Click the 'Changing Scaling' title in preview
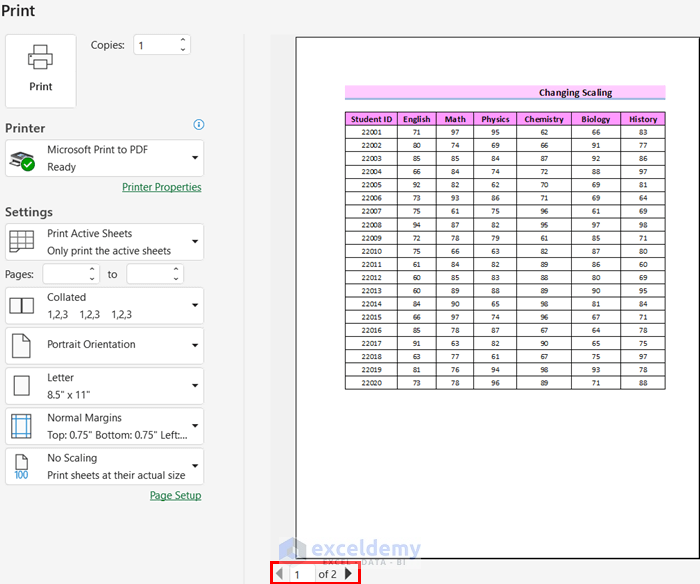This screenshot has height=584, width=700. point(575,92)
